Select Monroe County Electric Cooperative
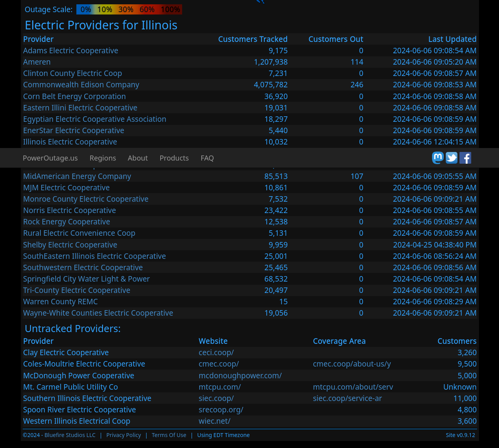 86,199
